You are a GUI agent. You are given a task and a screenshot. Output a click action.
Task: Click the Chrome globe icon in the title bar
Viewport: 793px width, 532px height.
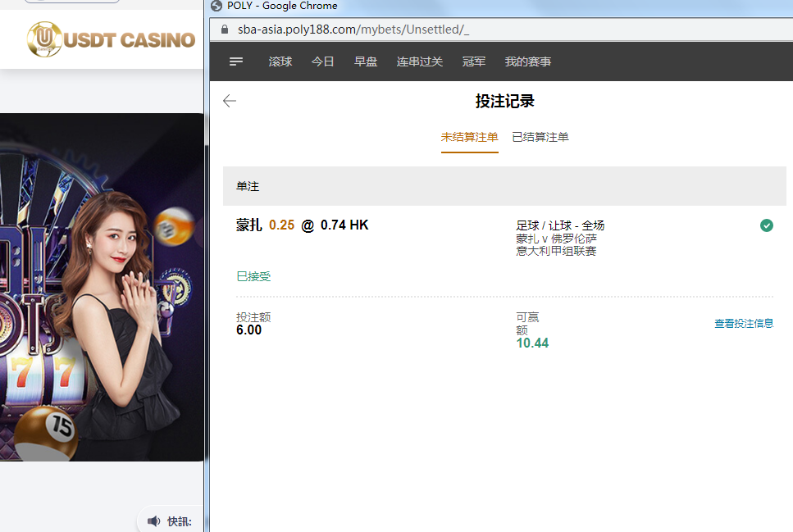tap(217, 6)
